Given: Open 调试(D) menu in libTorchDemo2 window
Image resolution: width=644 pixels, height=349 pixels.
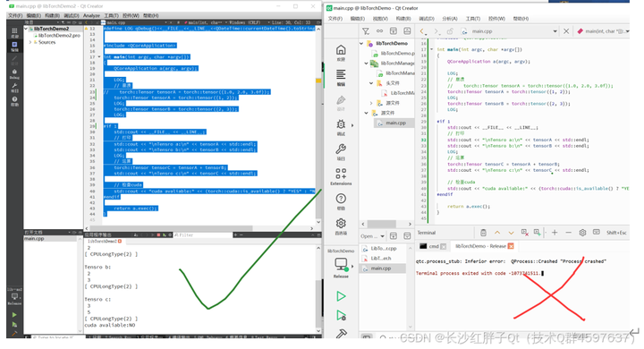Looking at the screenshot, I should [71, 15].
